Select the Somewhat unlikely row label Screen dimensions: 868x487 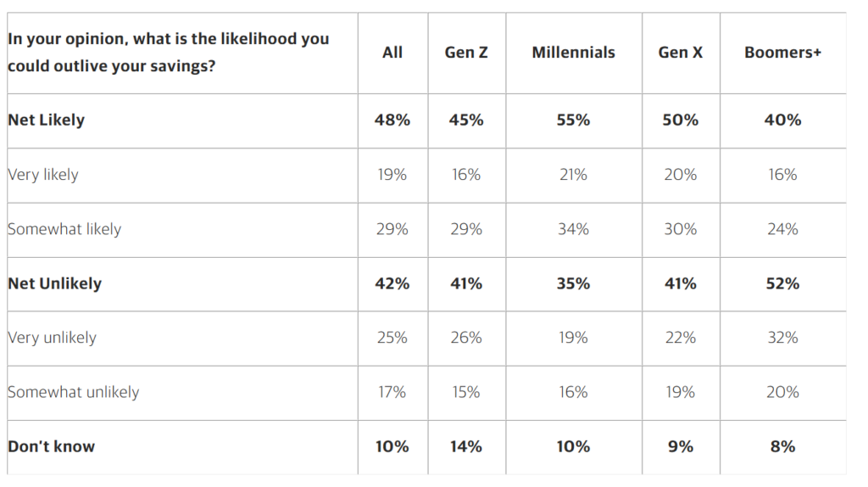point(73,392)
